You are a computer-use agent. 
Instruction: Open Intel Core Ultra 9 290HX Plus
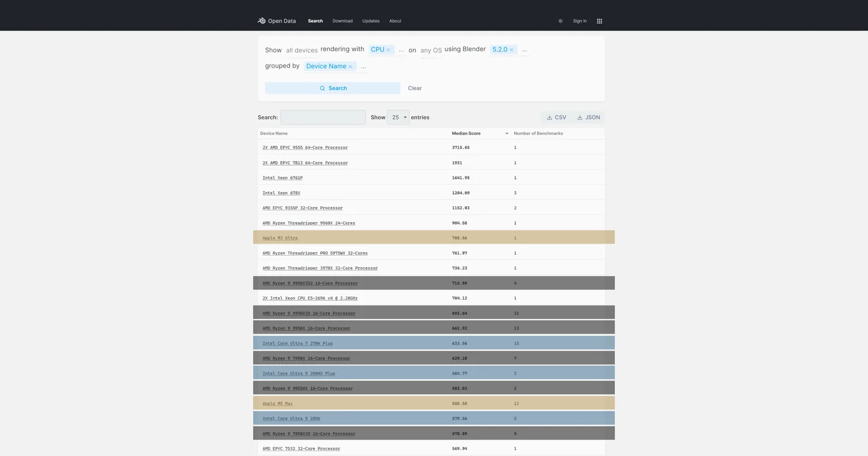click(299, 374)
